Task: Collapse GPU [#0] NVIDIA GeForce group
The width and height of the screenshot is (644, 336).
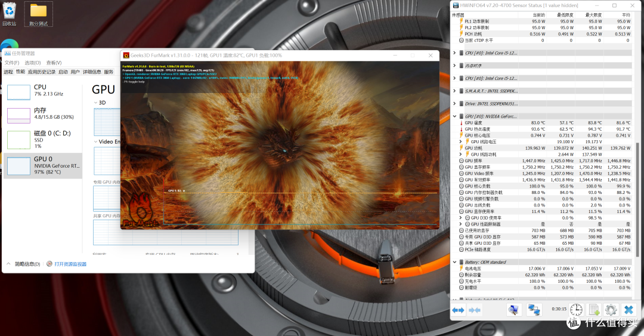Action: (454, 116)
